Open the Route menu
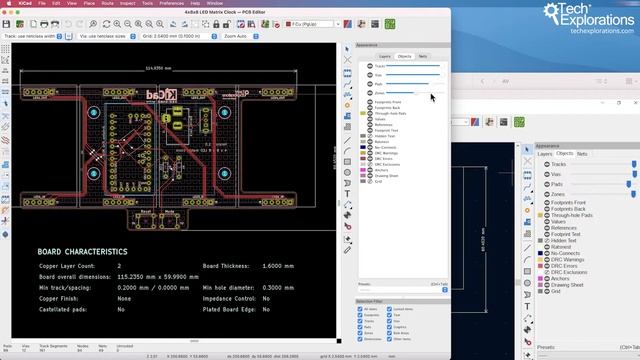The width and height of the screenshot is (640, 360). click(107, 3)
